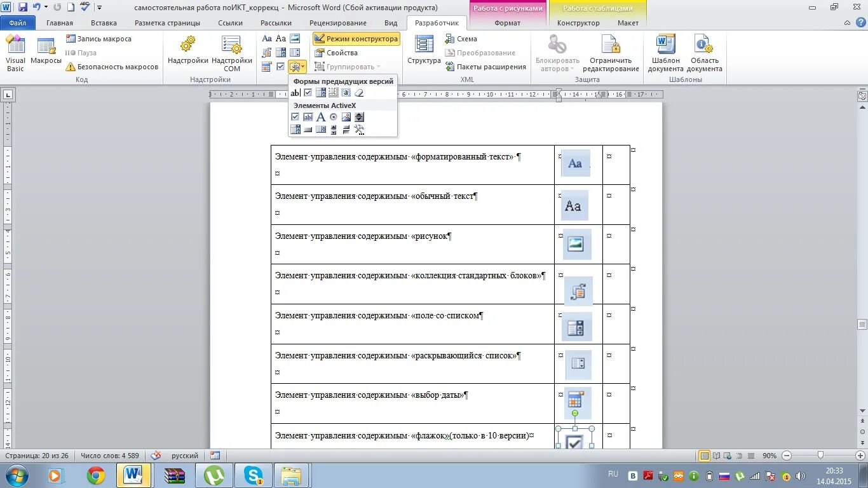Insert combo box content control from ribbon
This screenshot has height=488, width=868.
281,53
